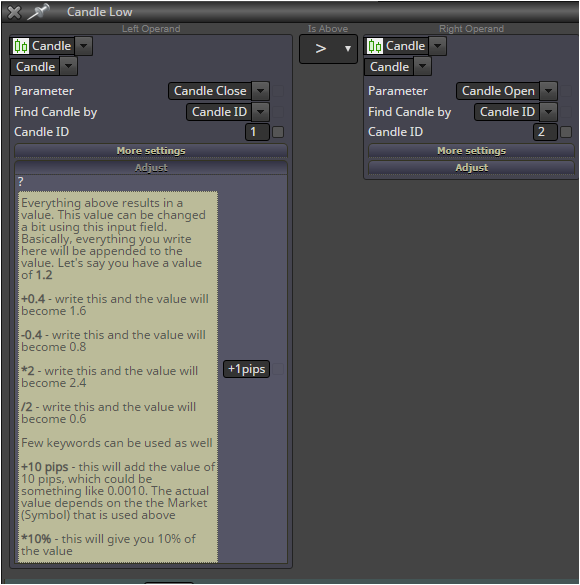Open right operand Candle category dropdown arrow
Viewport: 580px width, 585px height.
coord(438,46)
